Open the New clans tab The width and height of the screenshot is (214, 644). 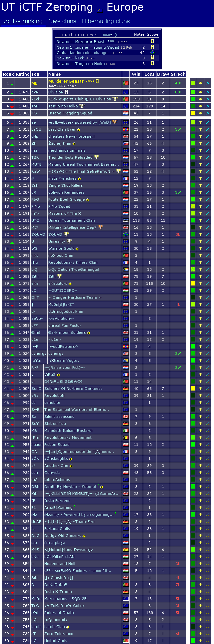point(62,21)
